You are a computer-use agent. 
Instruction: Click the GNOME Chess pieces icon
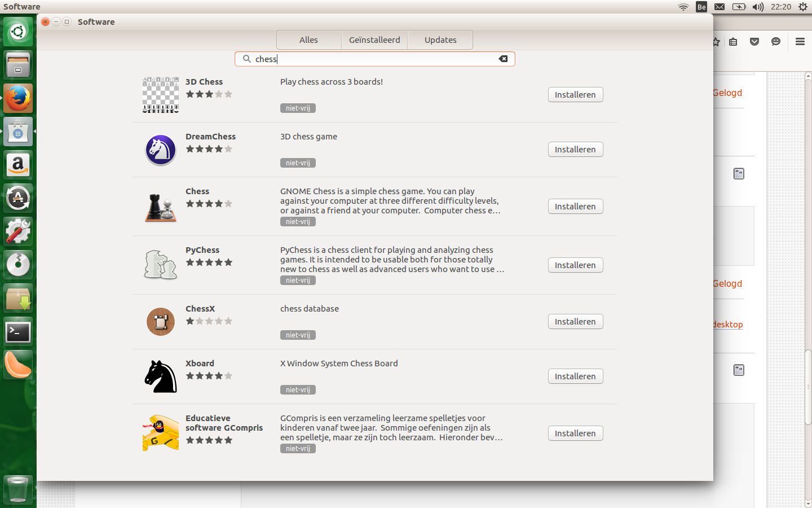point(161,207)
